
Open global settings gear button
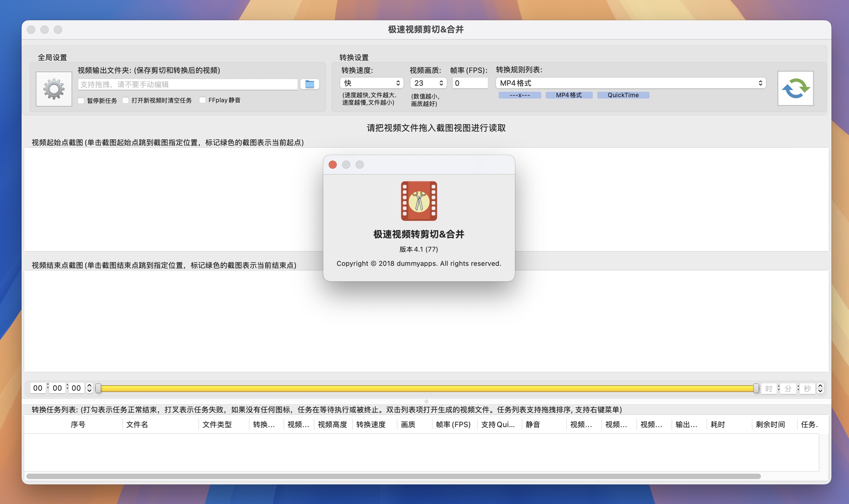click(x=54, y=89)
